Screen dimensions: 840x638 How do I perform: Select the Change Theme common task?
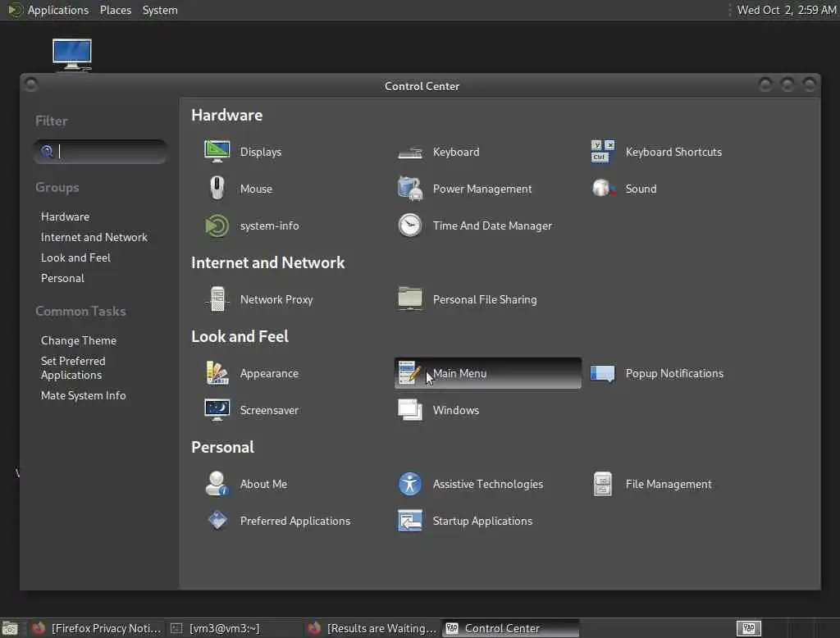[78, 340]
